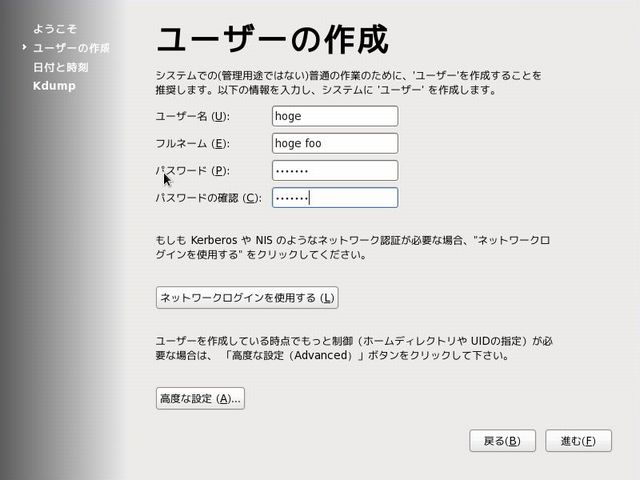The image size is (640, 480).
Task: Click the Kerberos and NIS description text
Action: pyautogui.click(x=352, y=247)
